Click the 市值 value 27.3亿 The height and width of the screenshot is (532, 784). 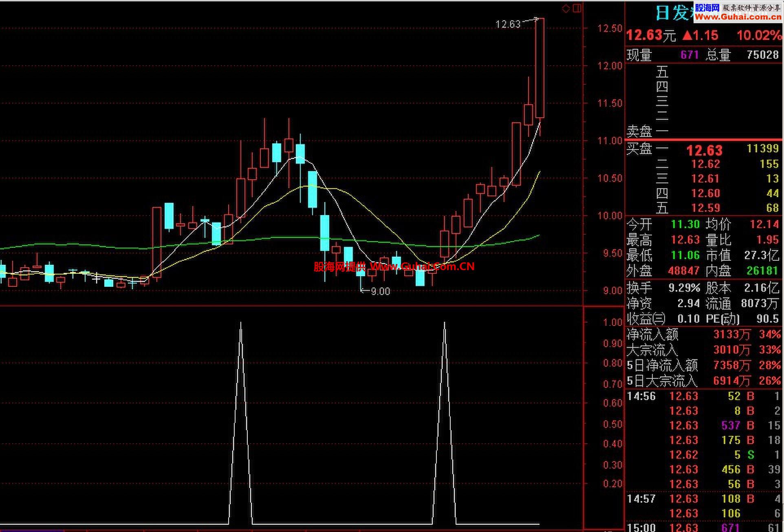pyautogui.click(x=762, y=255)
